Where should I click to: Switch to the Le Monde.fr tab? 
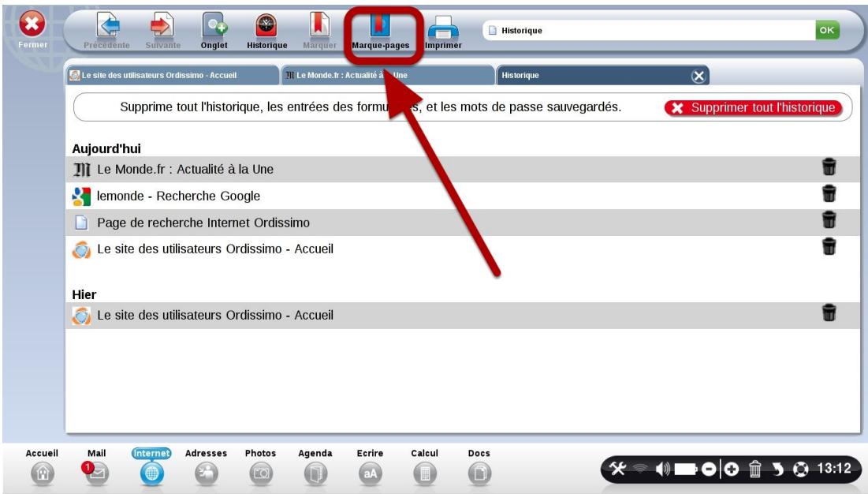[388, 75]
